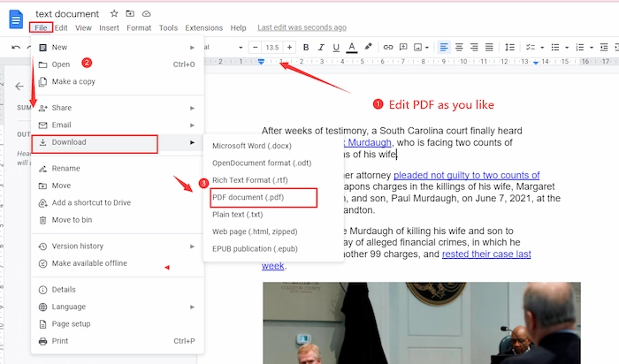619x364 pixels.
Task: Click the font size field 13.5
Action: tap(272, 48)
